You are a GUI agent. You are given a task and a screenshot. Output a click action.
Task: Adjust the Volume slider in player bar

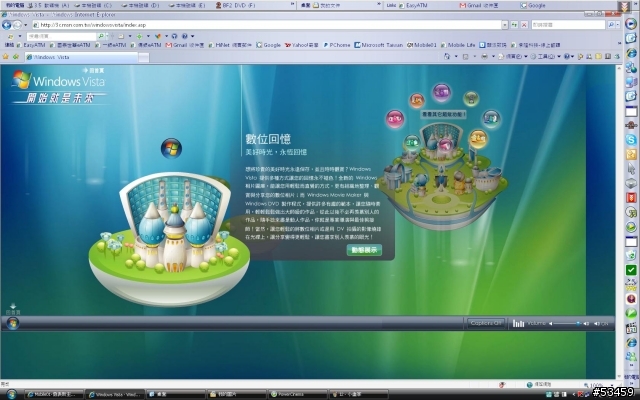[x=566, y=324]
